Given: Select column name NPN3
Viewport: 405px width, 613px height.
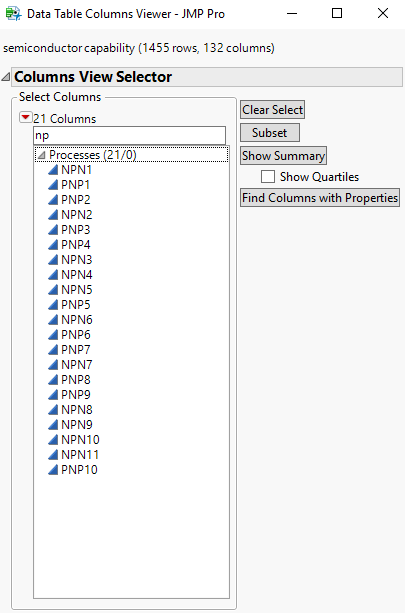Looking at the screenshot, I should [76, 260].
